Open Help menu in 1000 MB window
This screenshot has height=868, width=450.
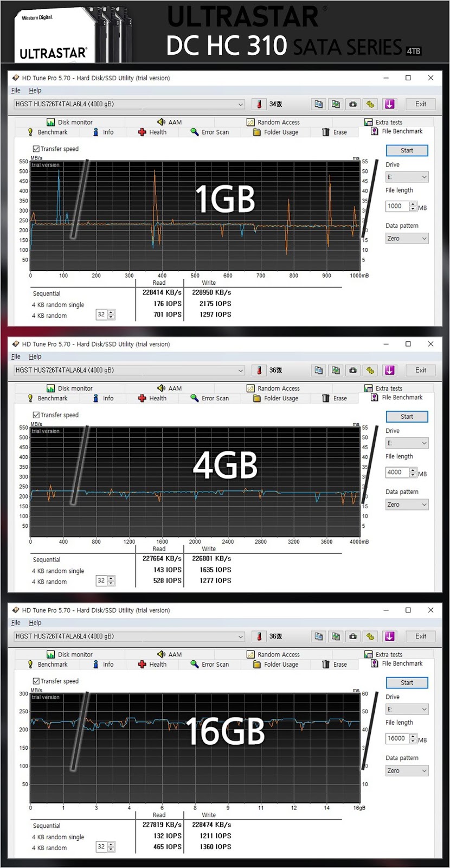(35, 91)
